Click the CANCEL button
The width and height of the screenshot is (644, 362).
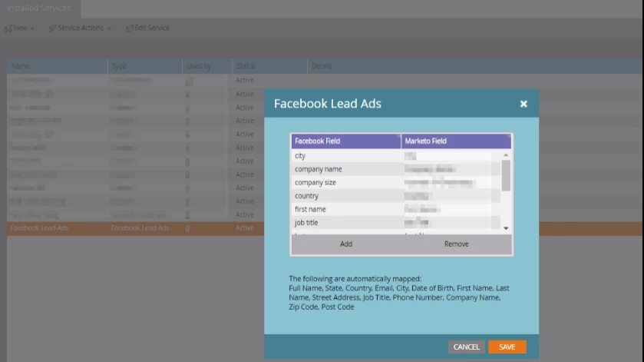tap(466, 347)
